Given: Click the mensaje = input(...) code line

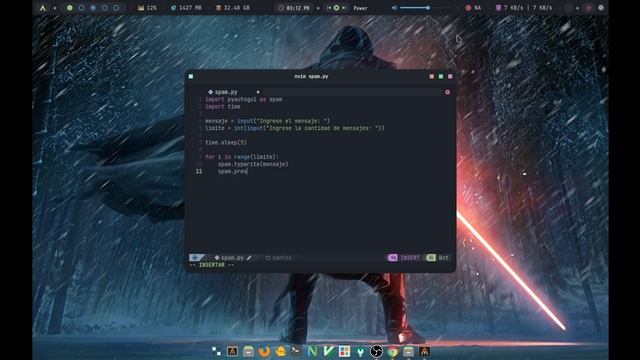Looking at the screenshot, I should 267,121.
